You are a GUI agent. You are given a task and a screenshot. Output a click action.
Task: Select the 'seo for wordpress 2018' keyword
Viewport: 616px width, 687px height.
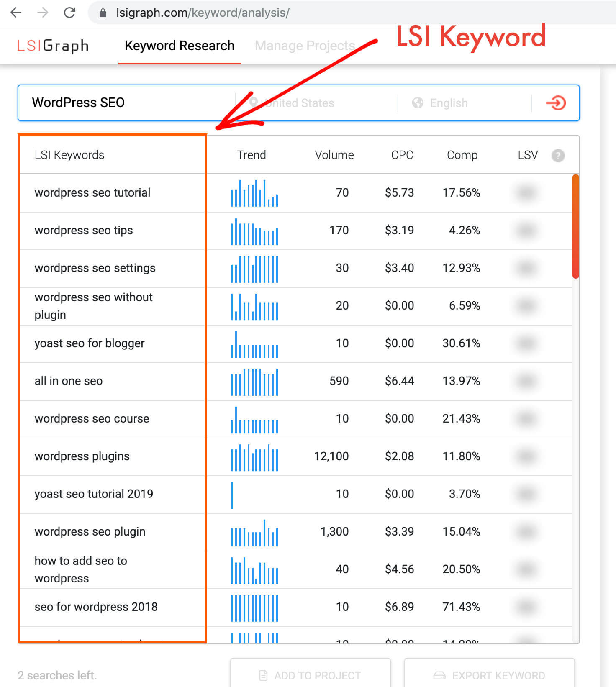(96, 607)
